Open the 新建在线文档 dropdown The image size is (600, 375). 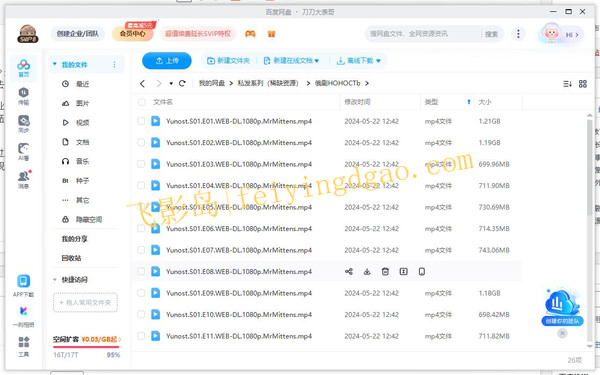[291, 61]
